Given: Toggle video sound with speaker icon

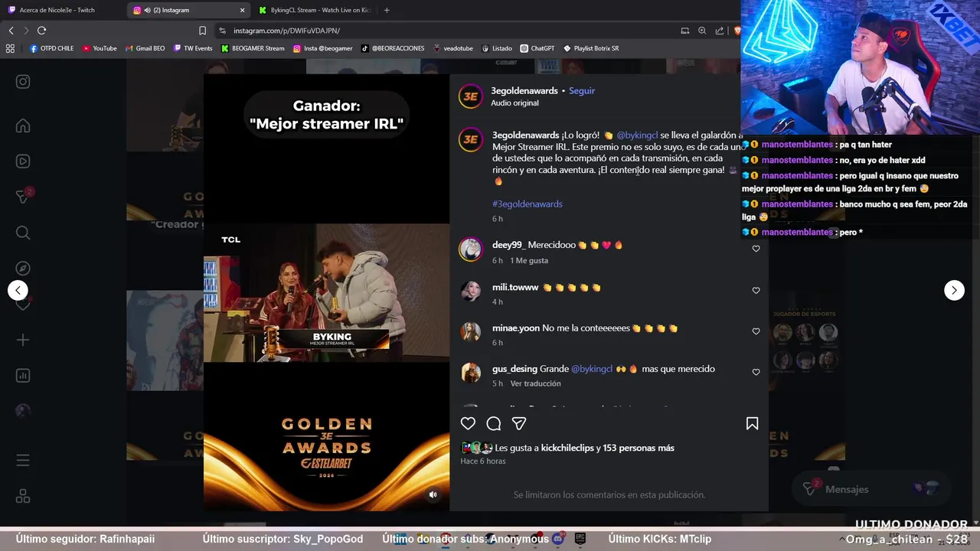Looking at the screenshot, I should point(433,494).
